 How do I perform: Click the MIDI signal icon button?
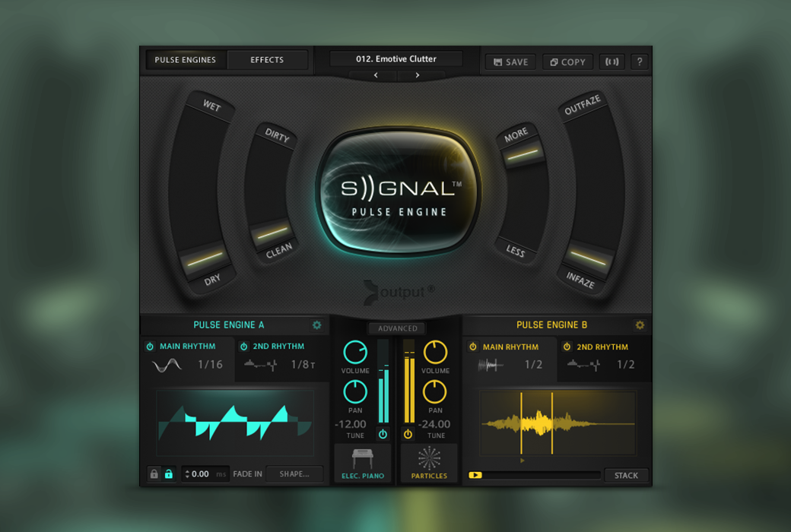612,62
